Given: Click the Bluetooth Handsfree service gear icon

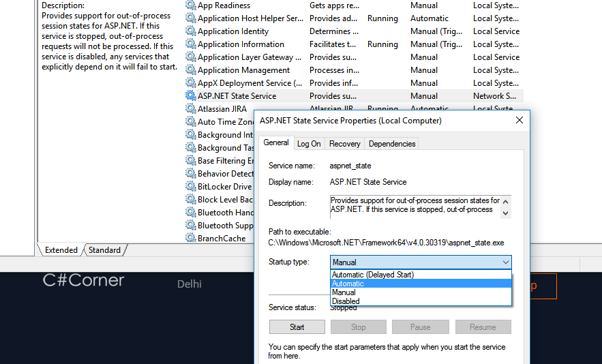Looking at the screenshot, I should tap(190, 213).
